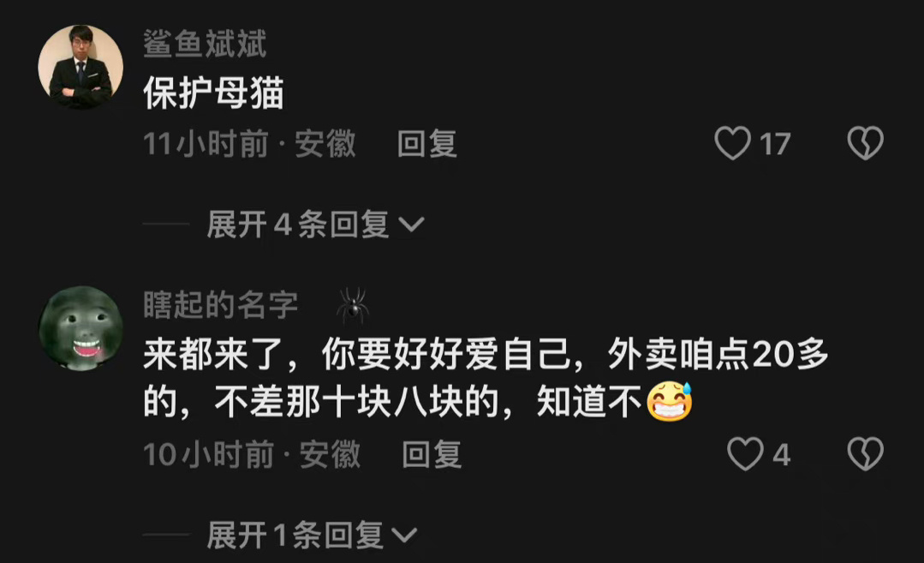
Task: Reply to the 外卖咱点20多 comment
Action: point(432,454)
